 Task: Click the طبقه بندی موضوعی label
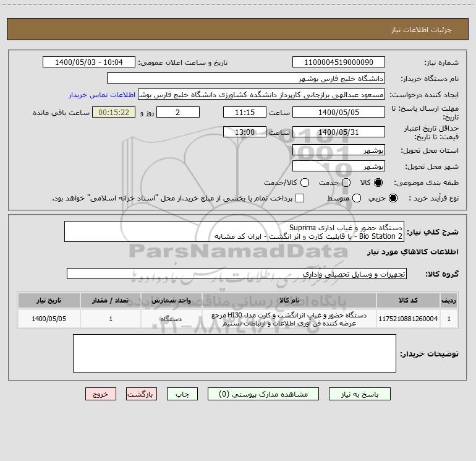pos(426,183)
